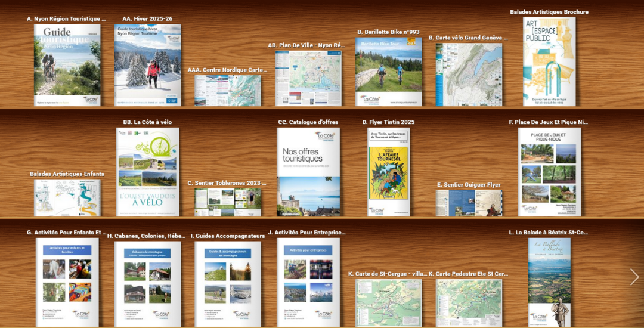The width and height of the screenshot is (644, 328).
Task: Open the Activités pour enfants et familles cover
Action: click(67, 283)
